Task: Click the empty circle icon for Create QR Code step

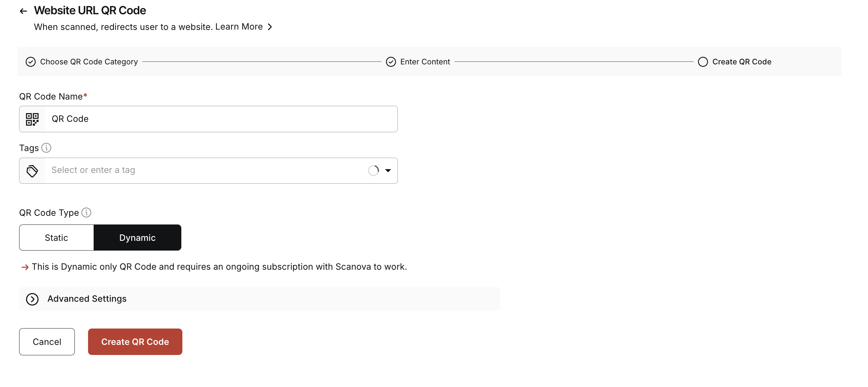Action: coord(703,62)
